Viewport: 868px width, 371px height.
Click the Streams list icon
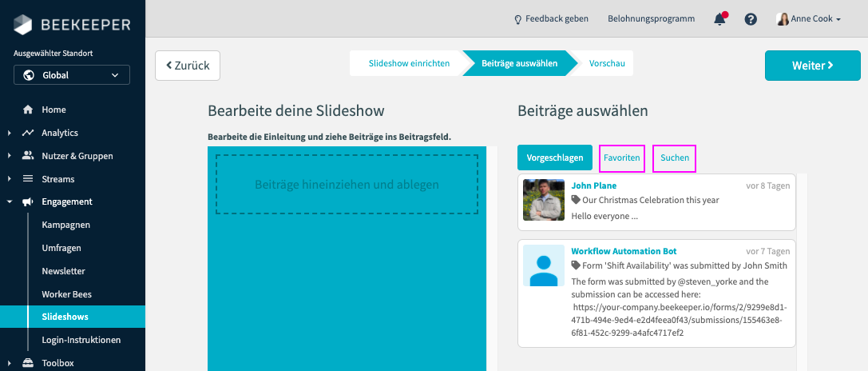tap(28, 179)
